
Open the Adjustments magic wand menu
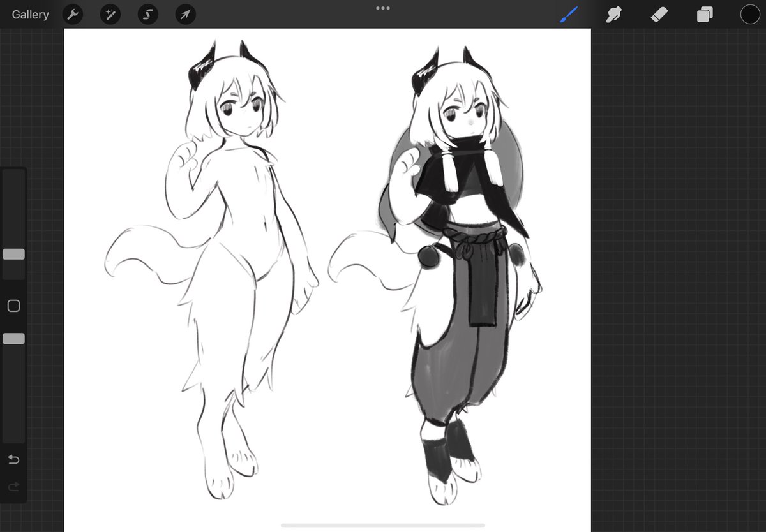coord(110,15)
